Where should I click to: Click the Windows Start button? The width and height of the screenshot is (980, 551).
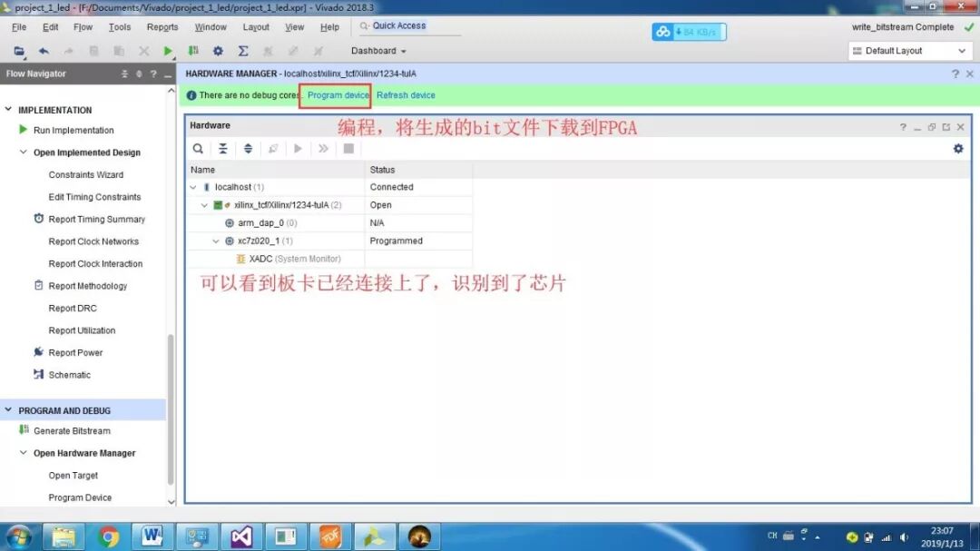[19, 536]
